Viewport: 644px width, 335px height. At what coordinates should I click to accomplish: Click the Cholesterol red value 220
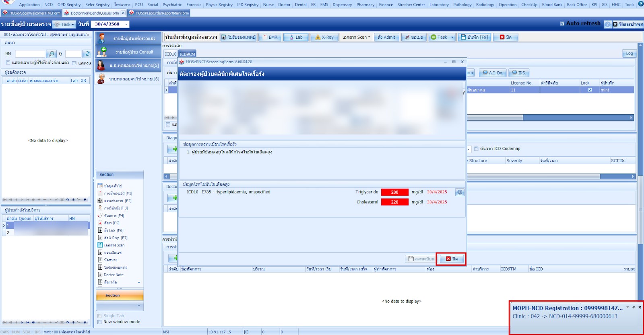pos(394,202)
